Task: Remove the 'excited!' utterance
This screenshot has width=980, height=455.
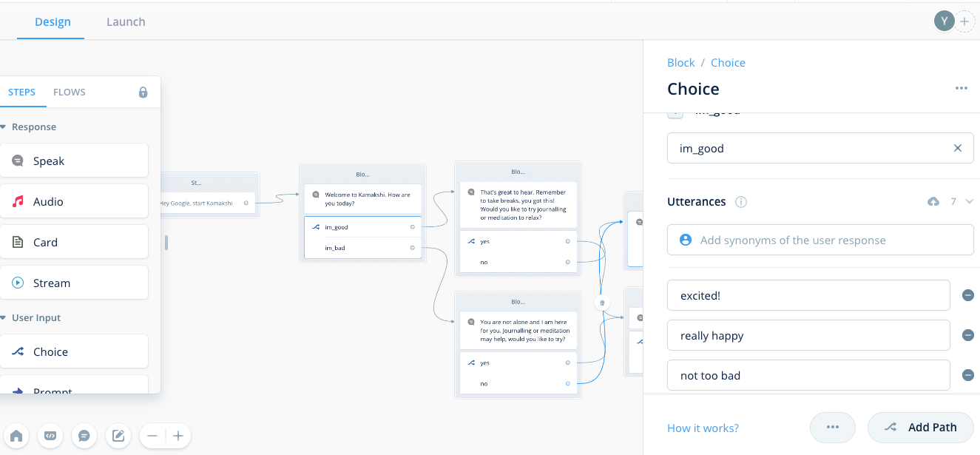Action: coord(967,295)
